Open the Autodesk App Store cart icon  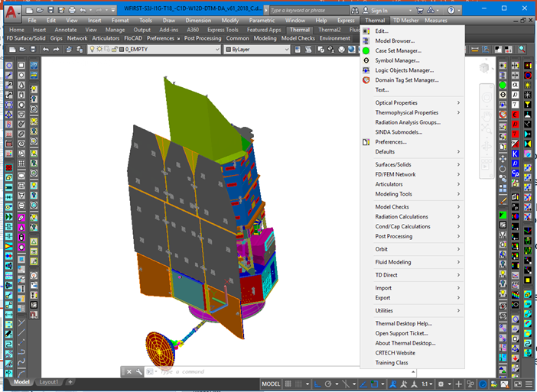coord(419,11)
